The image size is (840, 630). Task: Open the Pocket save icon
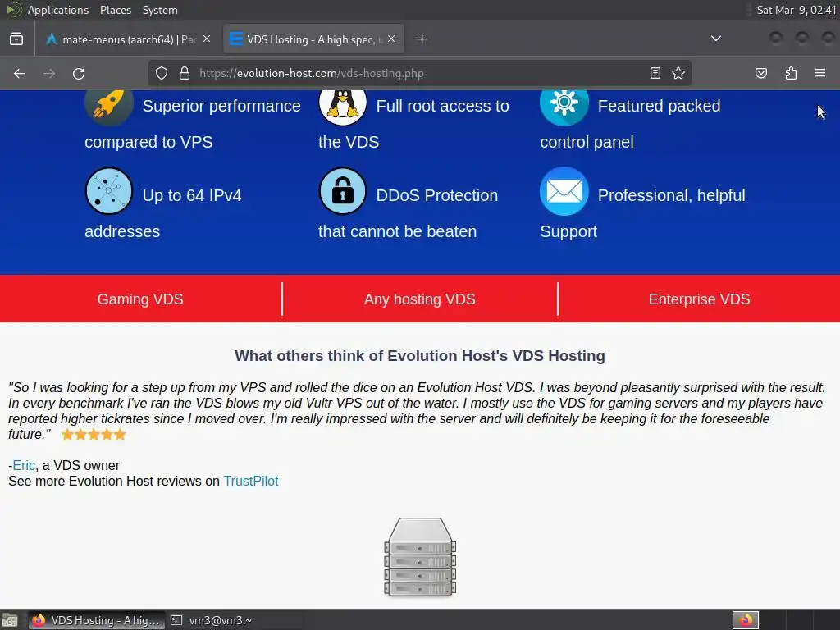tap(761, 73)
